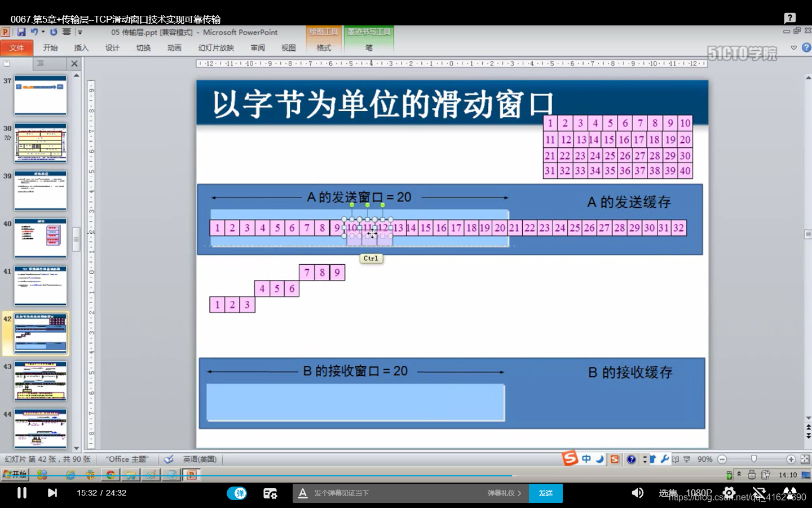Select slide 40 thumbnail

point(41,238)
